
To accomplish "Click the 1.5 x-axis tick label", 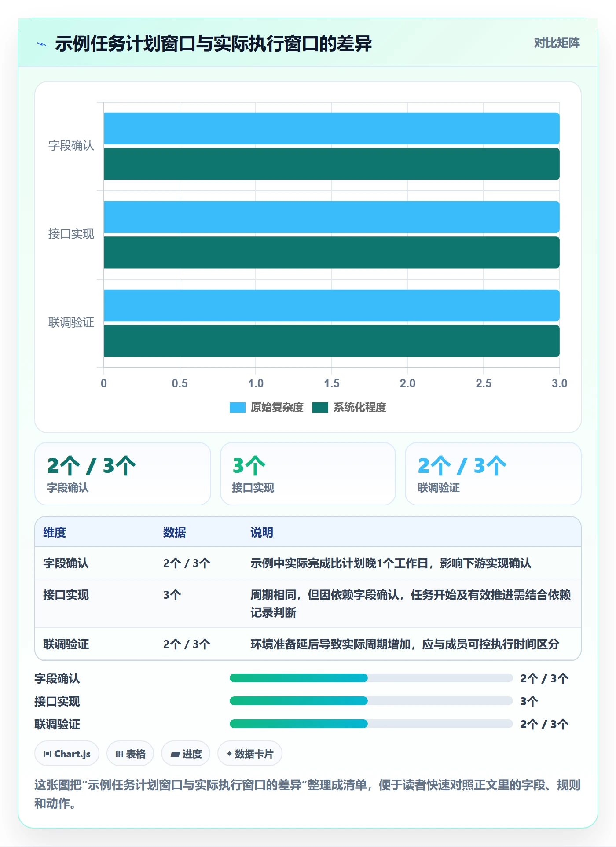I will point(332,383).
